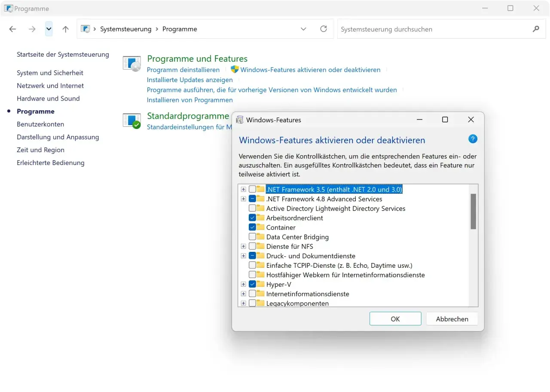Open Netzwerk und Internet category
The width and height of the screenshot is (550, 392).
coord(50,86)
